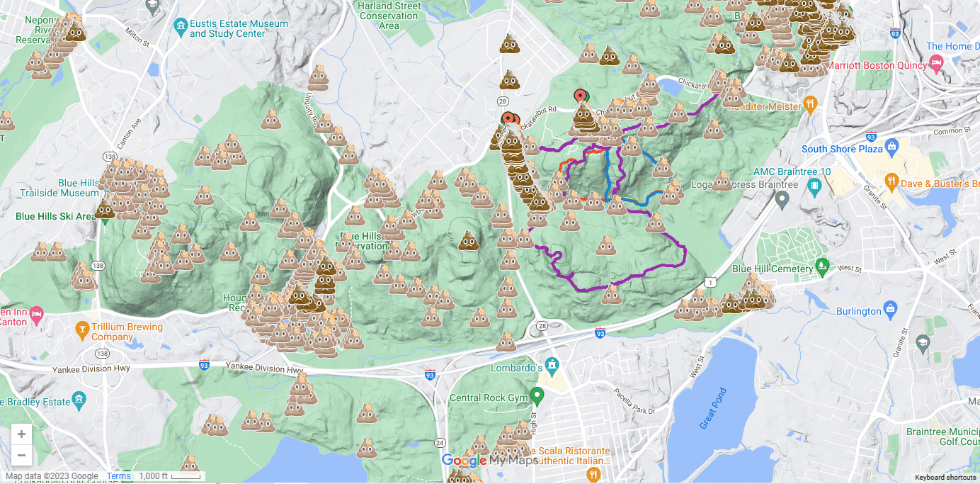Click the Great Pond water label

tap(713, 408)
